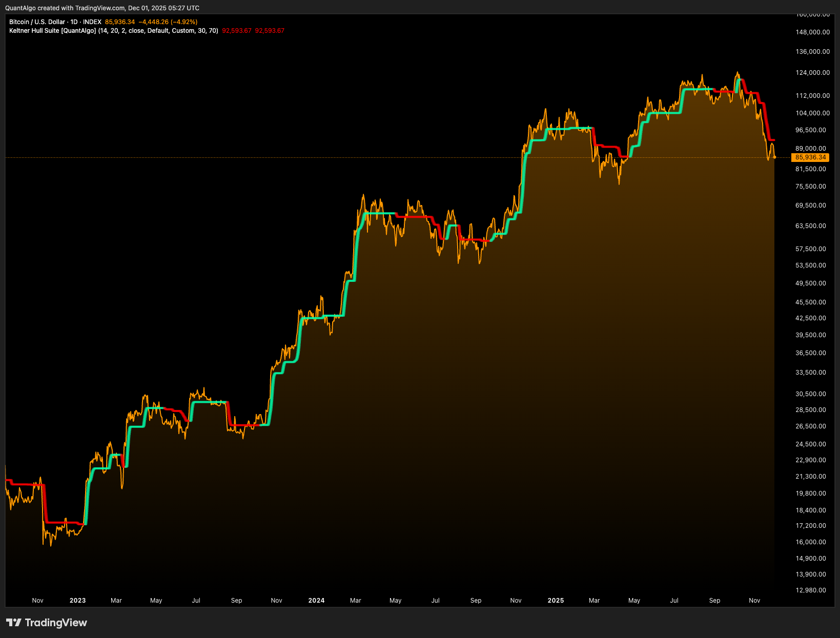Click the "30,500.00" price axis label

coord(811,394)
